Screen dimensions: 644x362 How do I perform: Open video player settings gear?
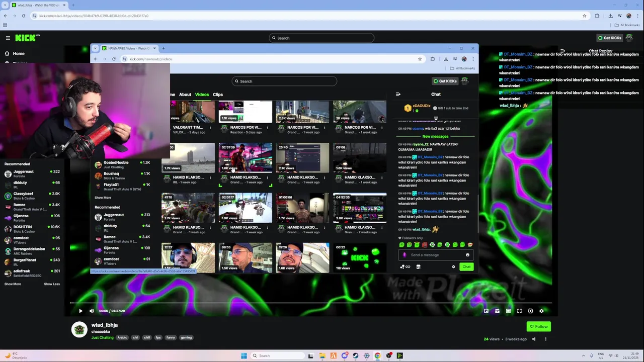[541, 311]
